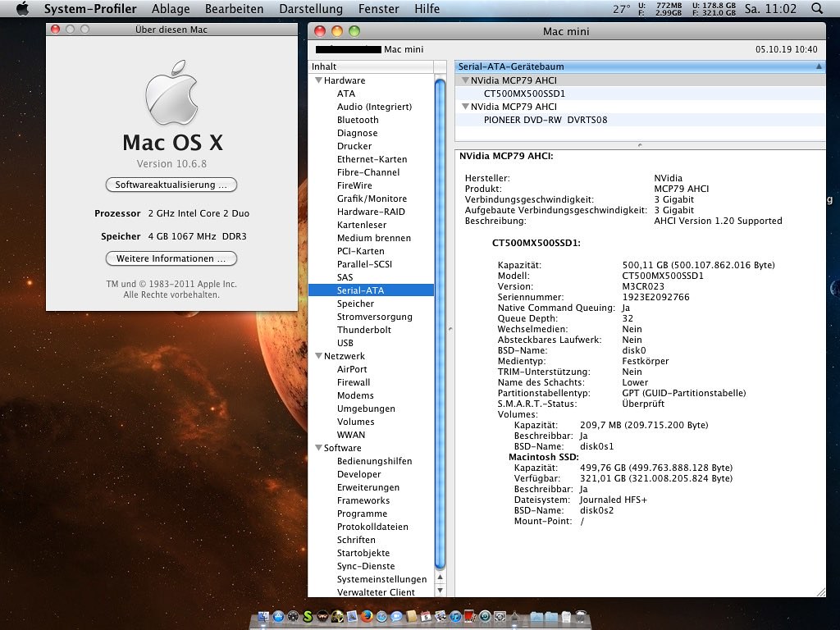Screen dimensions: 840x630
Task: Select the PIONEER DVD-RW DVRTS08 device
Action: coord(546,120)
